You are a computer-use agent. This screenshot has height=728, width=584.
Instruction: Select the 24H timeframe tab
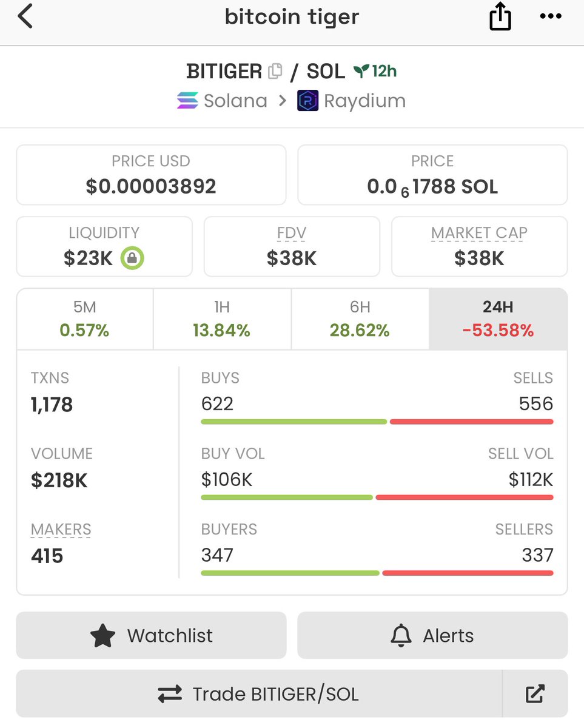pos(498,319)
